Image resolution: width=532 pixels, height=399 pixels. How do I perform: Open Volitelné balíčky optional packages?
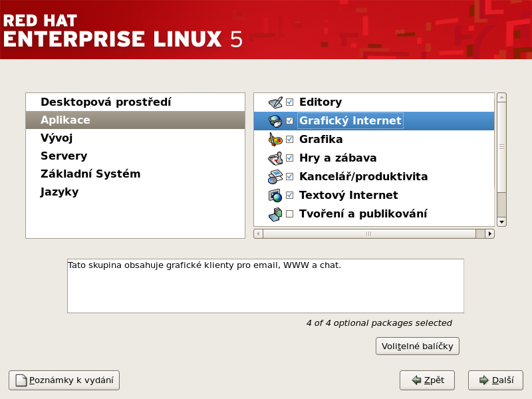(417, 346)
